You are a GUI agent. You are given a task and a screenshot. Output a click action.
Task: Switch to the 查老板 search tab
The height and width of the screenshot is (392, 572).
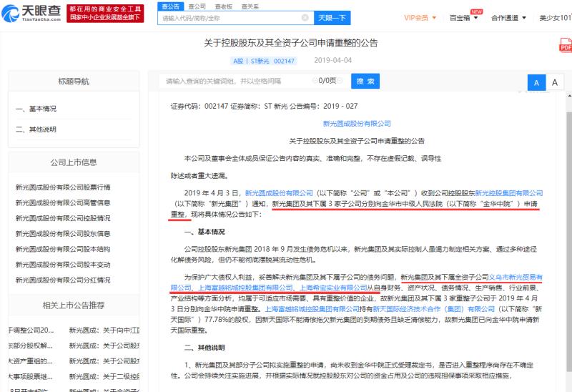[x=224, y=6]
